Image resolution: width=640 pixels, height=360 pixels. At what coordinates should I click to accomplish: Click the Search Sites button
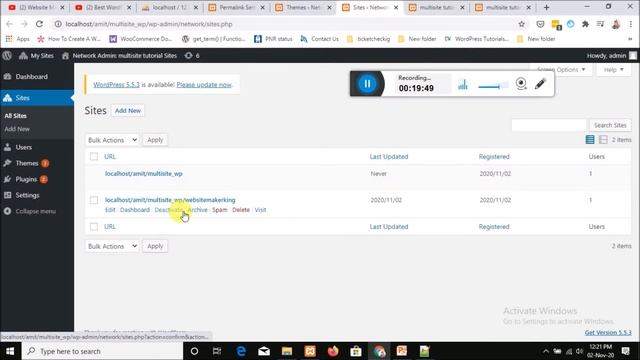click(x=610, y=125)
